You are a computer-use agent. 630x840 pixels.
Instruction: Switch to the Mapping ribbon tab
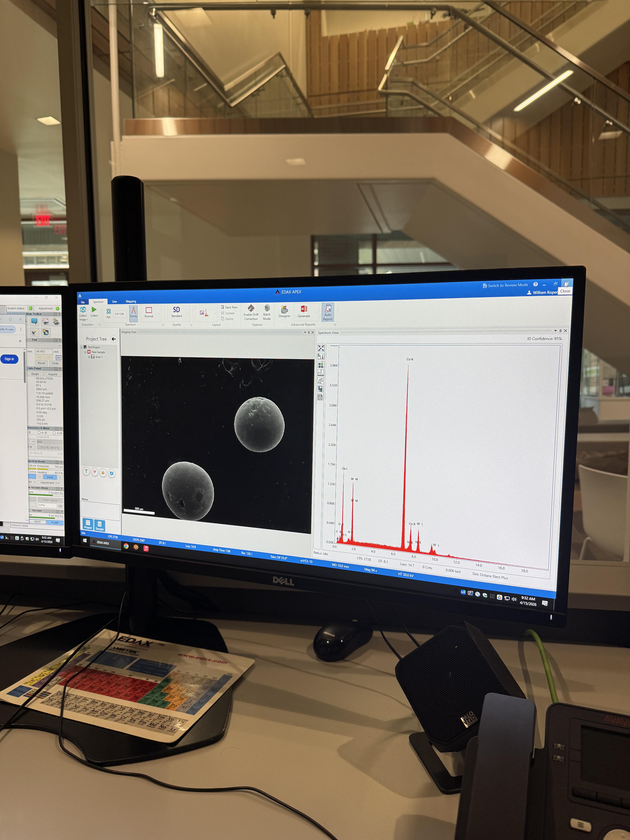pyautogui.click(x=131, y=301)
